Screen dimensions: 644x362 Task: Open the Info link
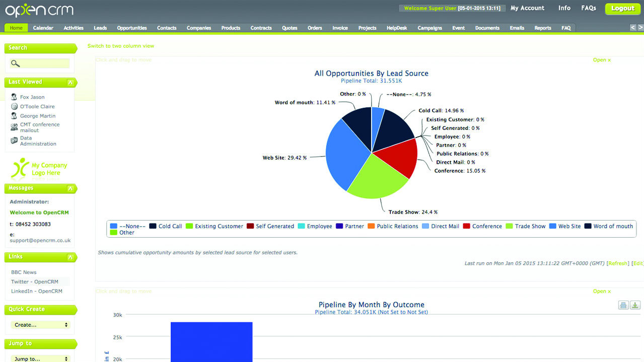[564, 8]
